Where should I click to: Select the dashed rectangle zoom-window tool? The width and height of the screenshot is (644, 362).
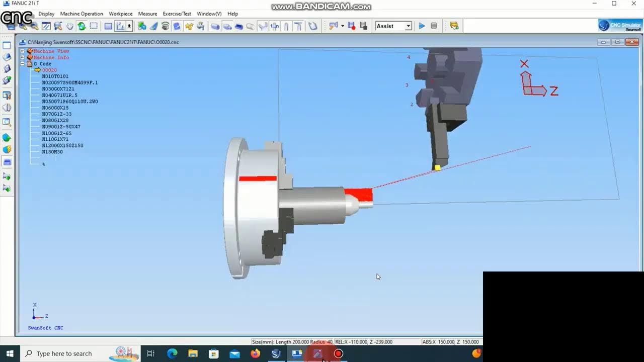(x=94, y=26)
